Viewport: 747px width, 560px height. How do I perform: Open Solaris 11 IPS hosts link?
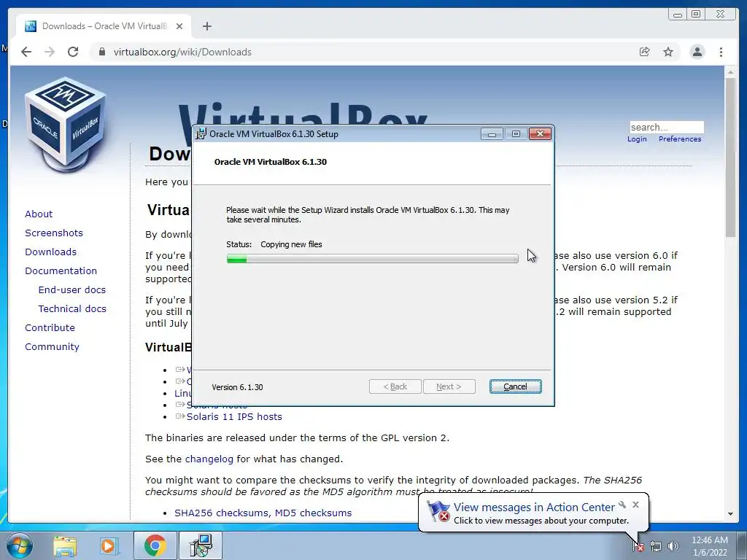(234, 416)
